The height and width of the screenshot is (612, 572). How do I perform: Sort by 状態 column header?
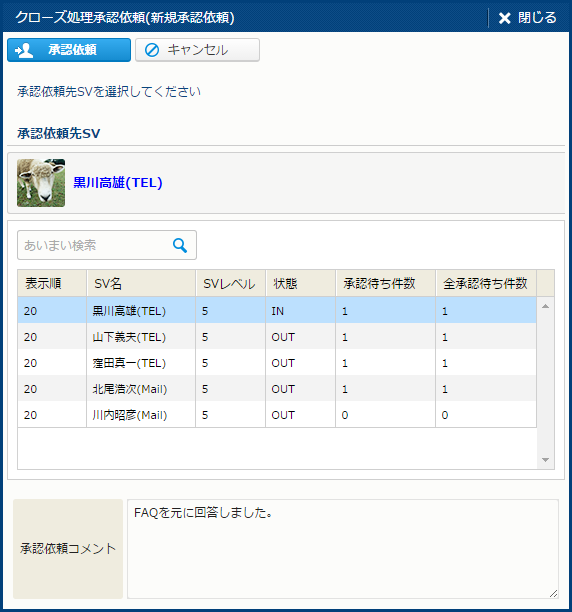300,283
